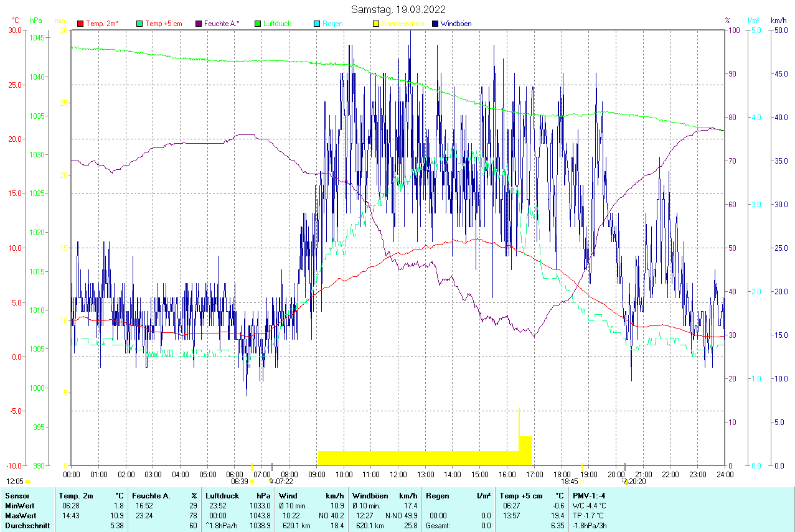Click the average gust value '25.8'
This screenshot has width=795, height=532.
(410, 526)
